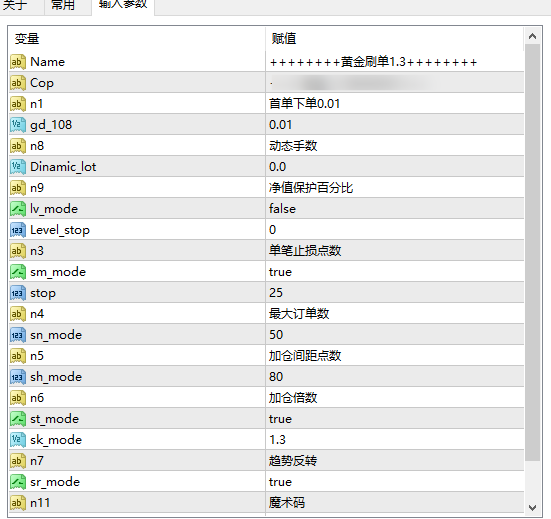Click the boolean icon beside sr_mode
The width and height of the screenshot is (551, 519).
tap(18, 482)
